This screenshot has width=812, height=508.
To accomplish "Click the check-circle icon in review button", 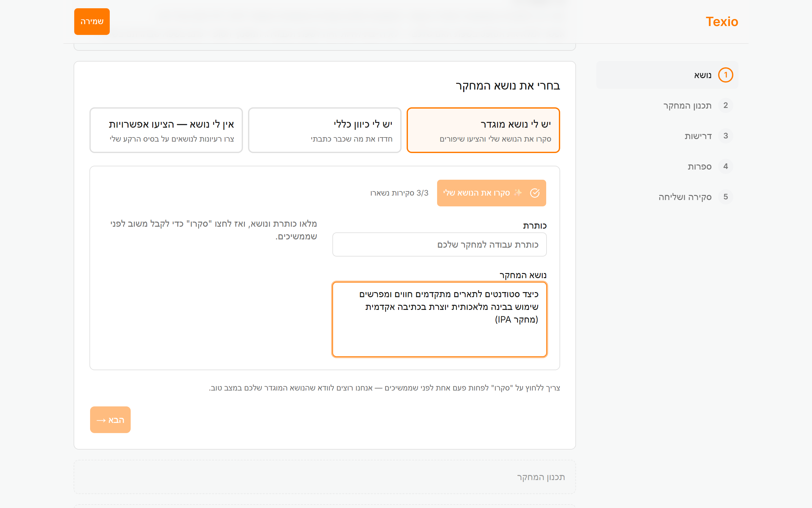I will pyautogui.click(x=535, y=193).
